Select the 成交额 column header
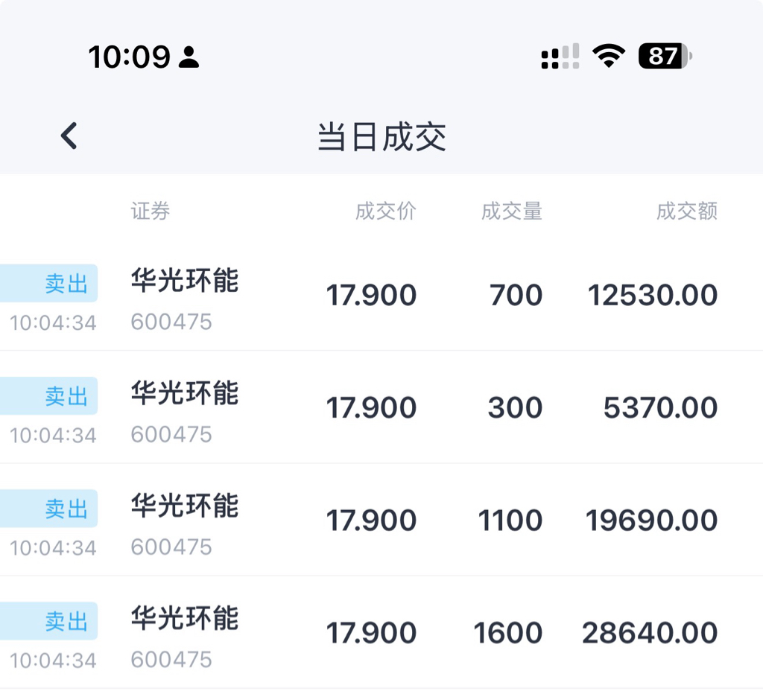 [686, 211]
